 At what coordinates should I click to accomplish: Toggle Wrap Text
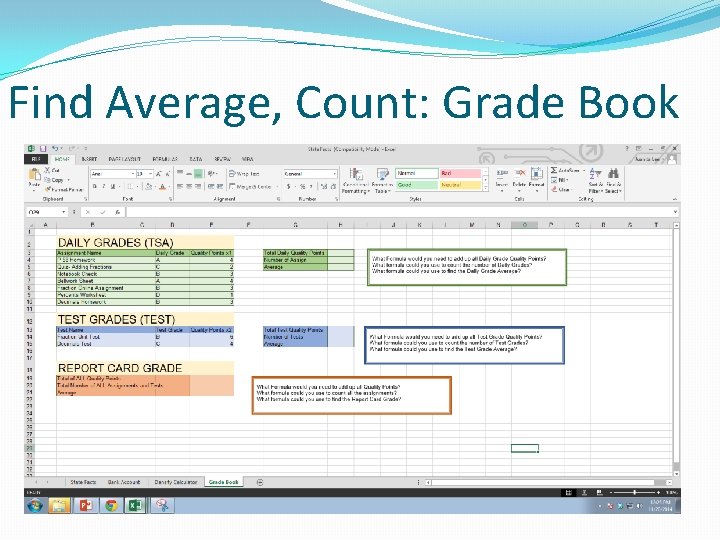[244, 174]
